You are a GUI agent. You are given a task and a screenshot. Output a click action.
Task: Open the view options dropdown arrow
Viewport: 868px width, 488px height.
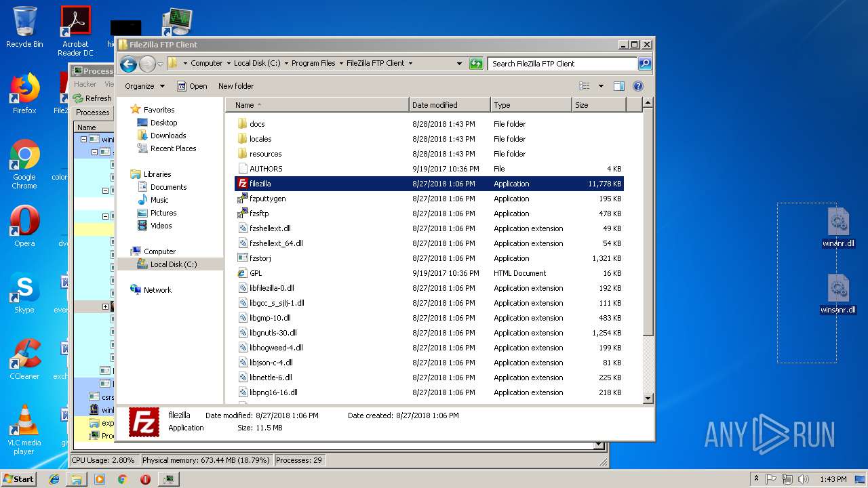pyautogui.click(x=601, y=86)
